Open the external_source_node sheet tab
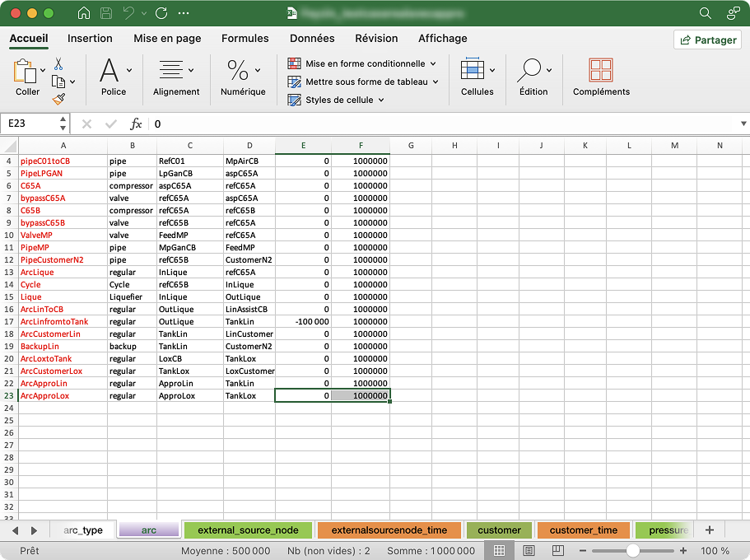Screen dimensions: 750x560 [248, 530]
